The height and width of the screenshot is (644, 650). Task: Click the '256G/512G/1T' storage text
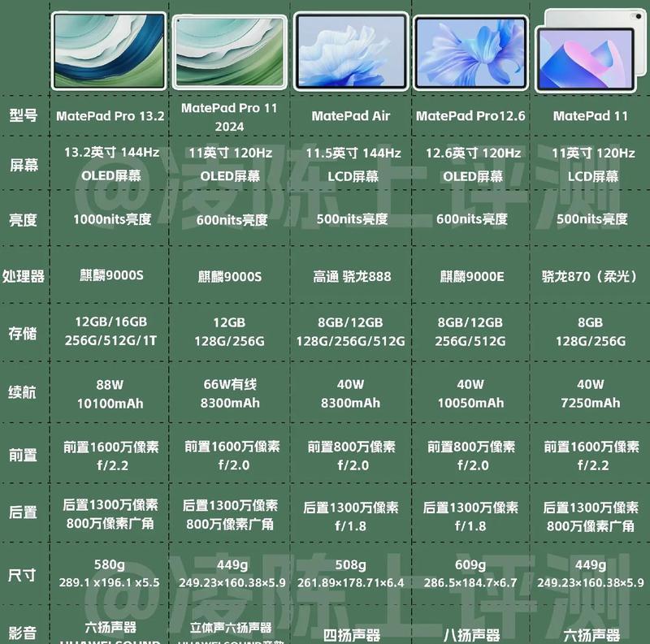tap(110, 340)
